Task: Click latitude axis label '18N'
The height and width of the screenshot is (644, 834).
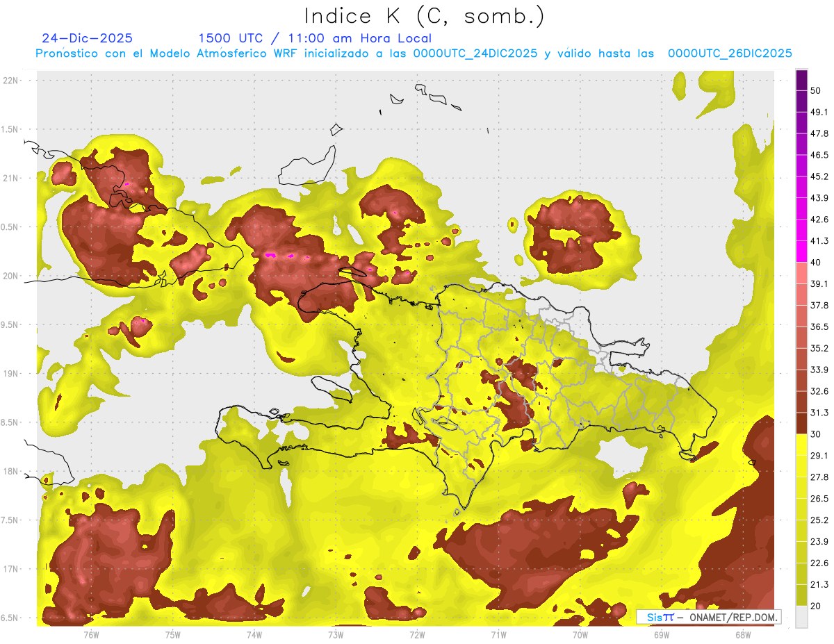Action: point(11,472)
